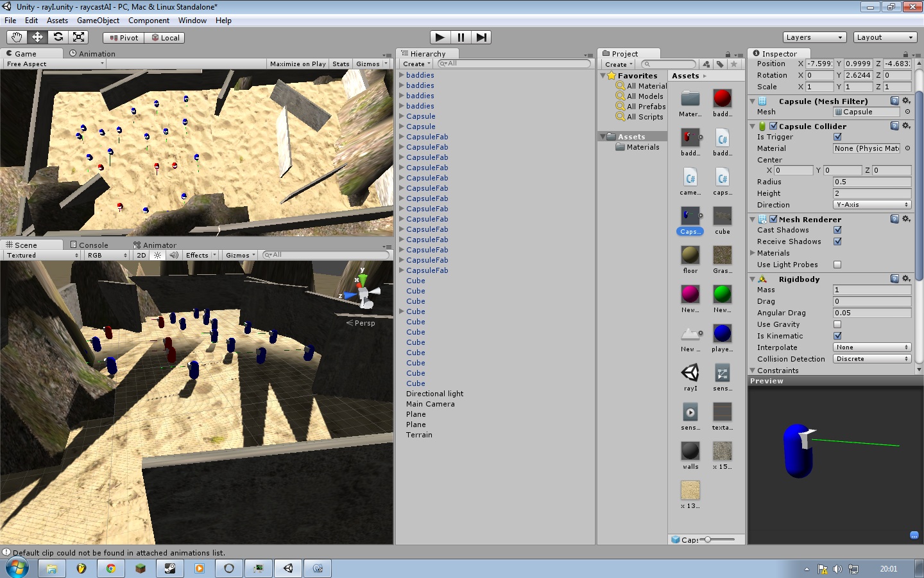This screenshot has height=578, width=924.
Task: Select the Rotate tool
Action: [58, 37]
